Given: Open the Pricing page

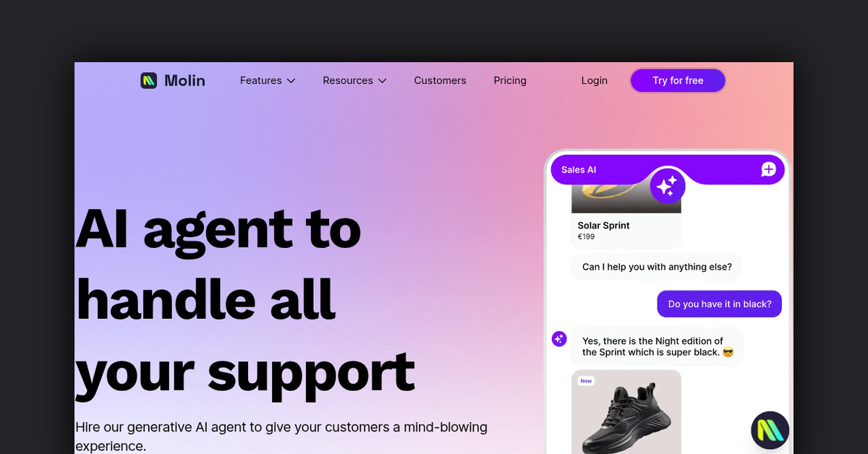Looking at the screenshot, I should [510, 80].
